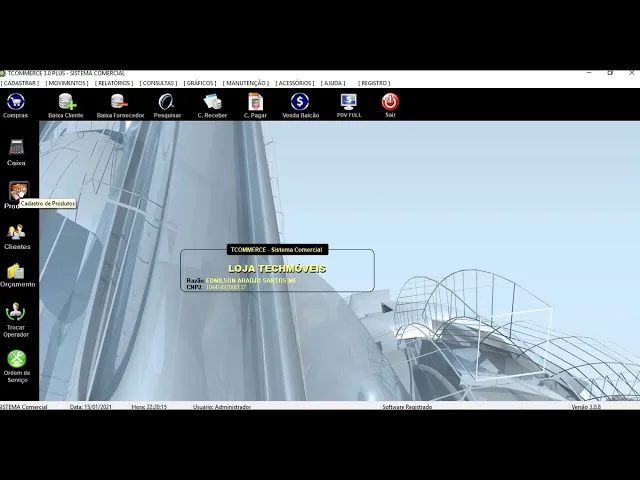Open the REGISTRO menu
640x480 pixels.
pos(374,83)
